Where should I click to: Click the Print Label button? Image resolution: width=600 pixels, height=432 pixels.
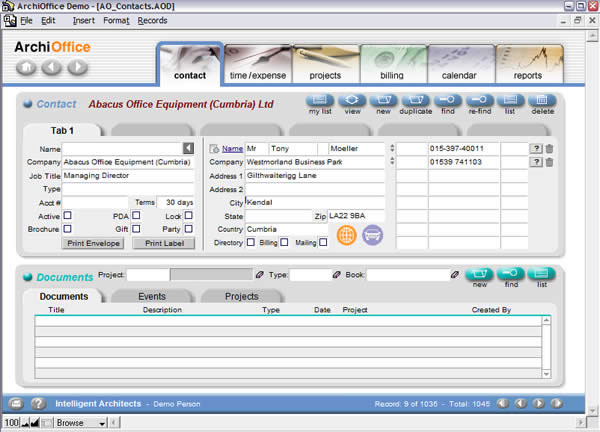(164, 243)
